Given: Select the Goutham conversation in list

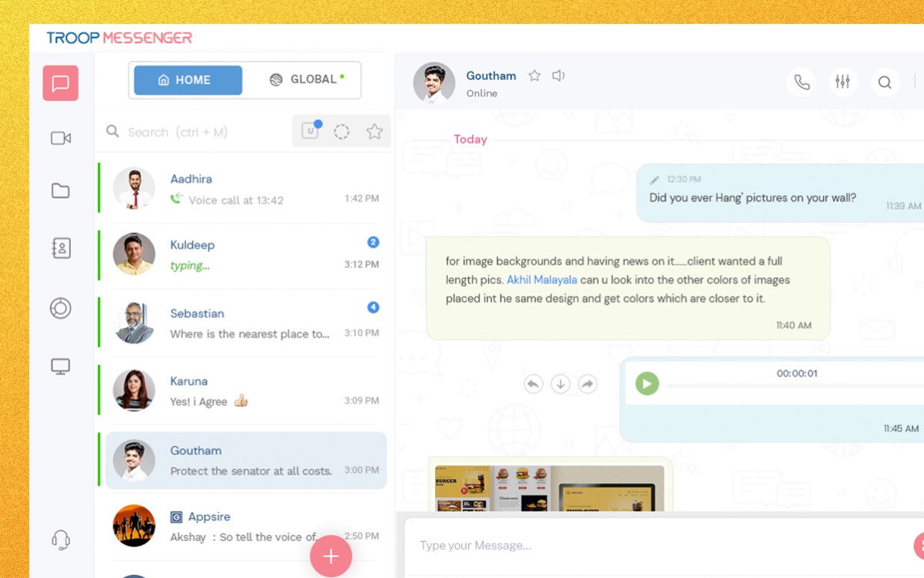Looking at the screenshot, I should pyautogui.click(x=244, y=460).
